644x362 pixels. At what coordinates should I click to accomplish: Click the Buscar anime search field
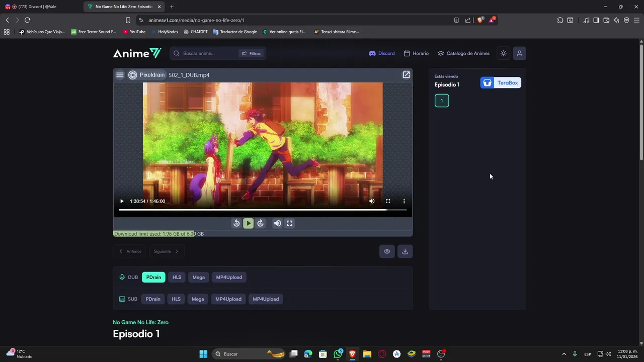(x=206, y=53)
